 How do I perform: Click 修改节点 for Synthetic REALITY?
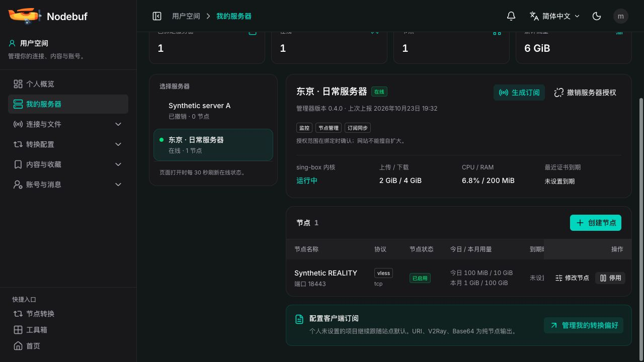point(572,278)
